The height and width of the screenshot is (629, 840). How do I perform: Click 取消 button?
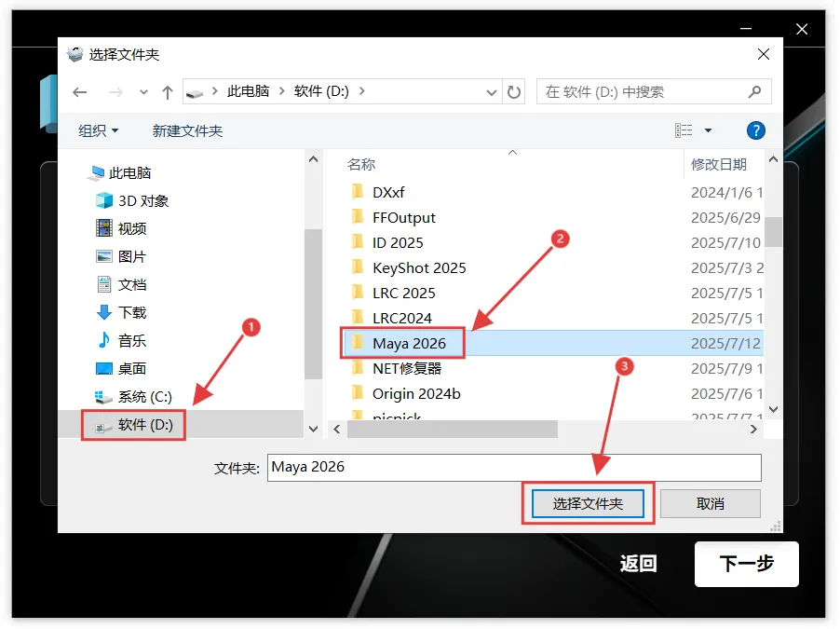pyautogui.click(x=710, y=503)
